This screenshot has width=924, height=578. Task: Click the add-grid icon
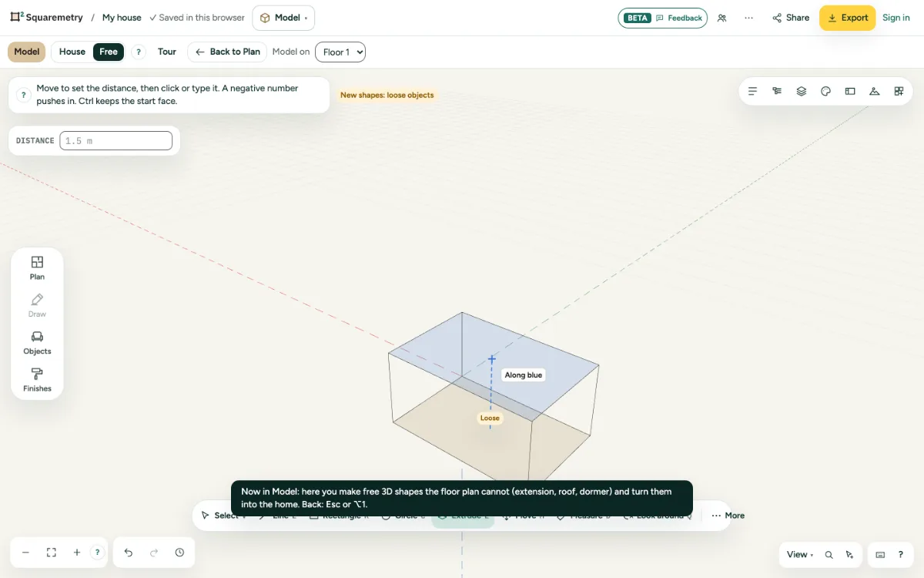(899, 91)
